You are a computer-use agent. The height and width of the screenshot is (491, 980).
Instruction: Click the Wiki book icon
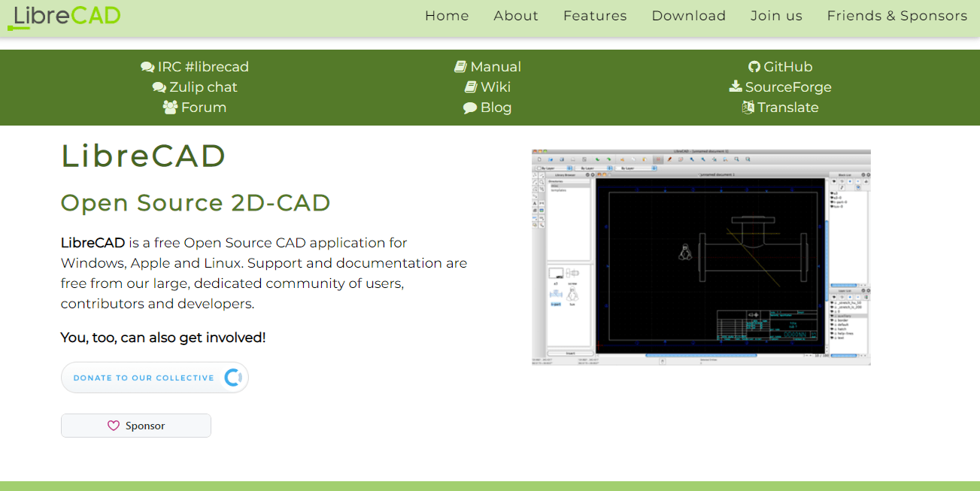click(471, 87)
